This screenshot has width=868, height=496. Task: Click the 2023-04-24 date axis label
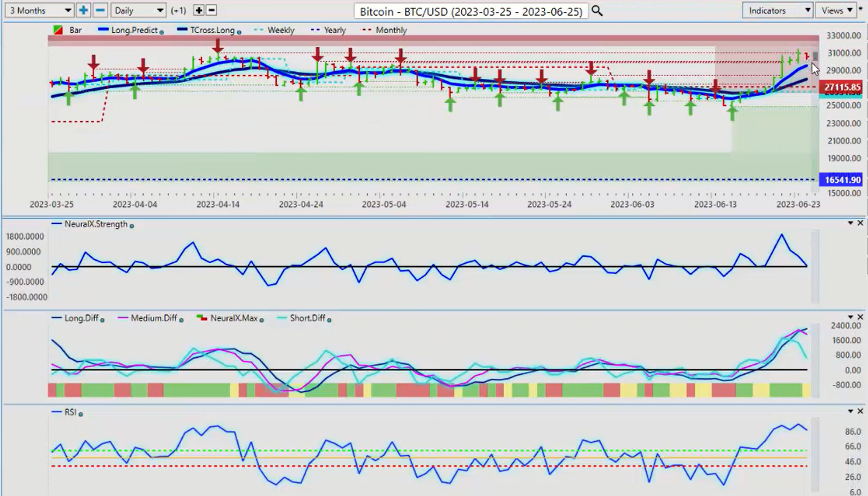coord(301,205)
